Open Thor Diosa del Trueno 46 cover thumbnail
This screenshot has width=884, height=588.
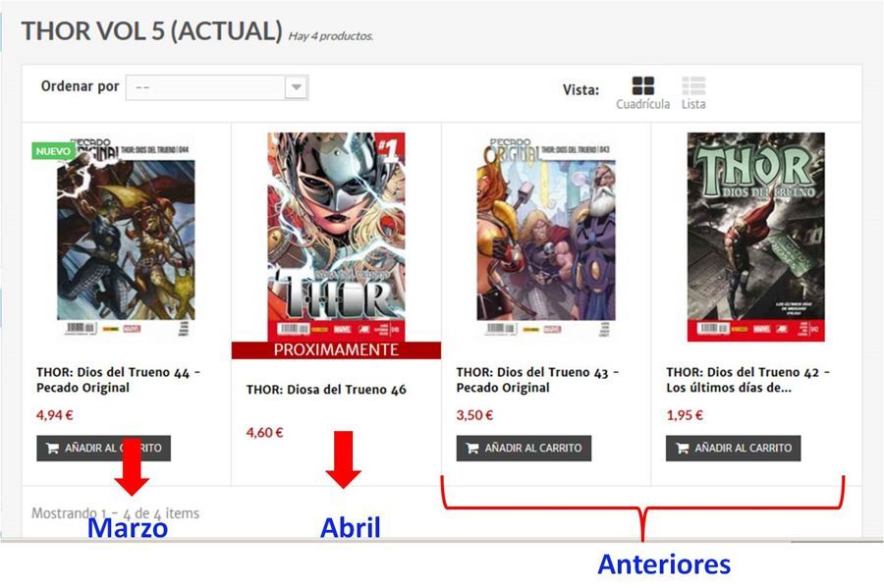pos(336,237)
